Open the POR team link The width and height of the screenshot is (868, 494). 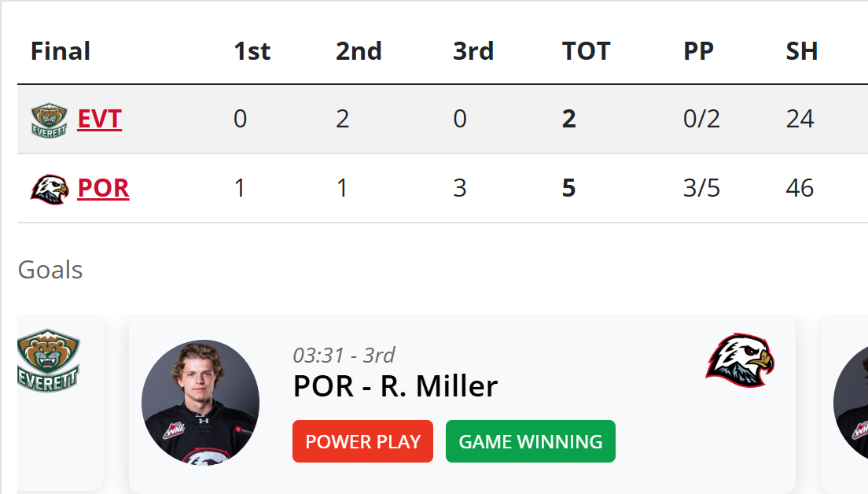tap(103, 189)
